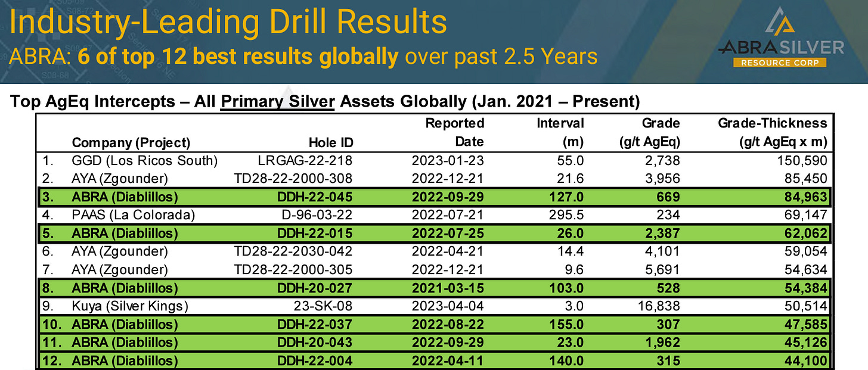
Task: Click the Reported Date column header
Action: click(x=454, y=132)
